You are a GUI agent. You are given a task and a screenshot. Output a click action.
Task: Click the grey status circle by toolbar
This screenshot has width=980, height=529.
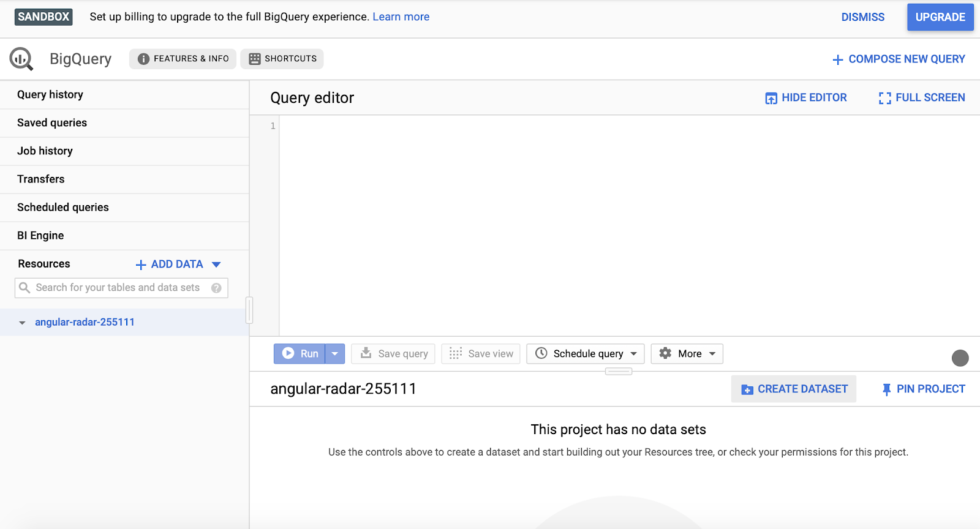tap(960, 358)
